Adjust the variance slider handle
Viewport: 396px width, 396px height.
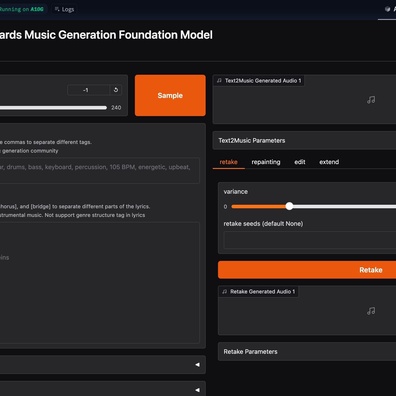coord(289,206)
